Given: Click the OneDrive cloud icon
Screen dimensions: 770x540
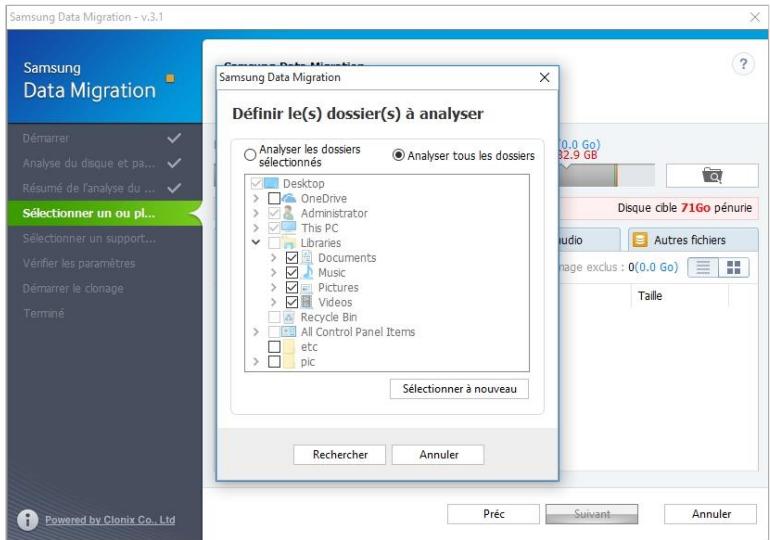Looking at the screenshot, I should click(x=289, y=198).
